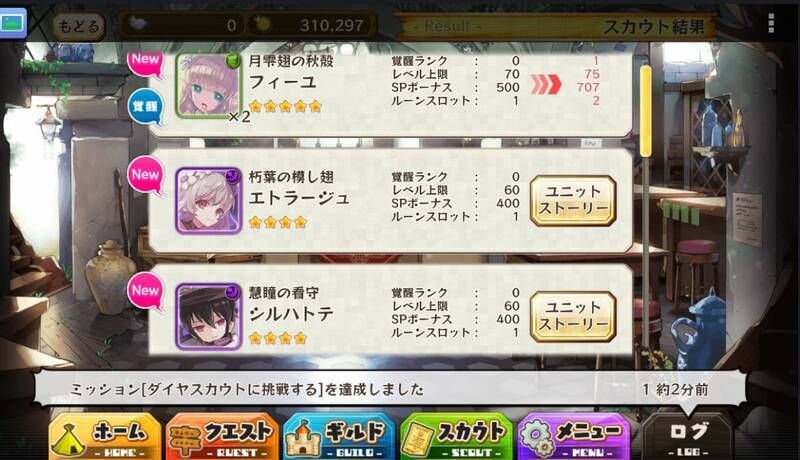Tap New badge beside エトラージュ
800x460 pixels.
click(x=145, y=175)
